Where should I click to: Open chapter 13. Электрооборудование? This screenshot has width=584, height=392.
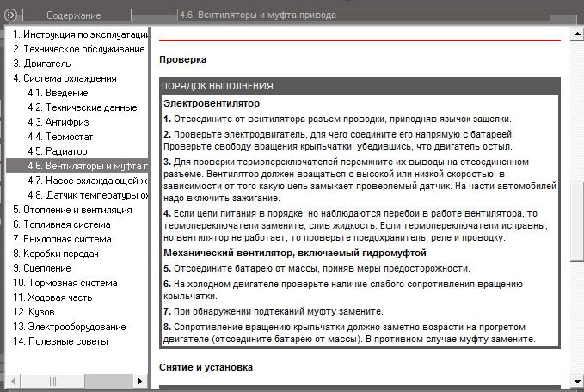(70, 327)
